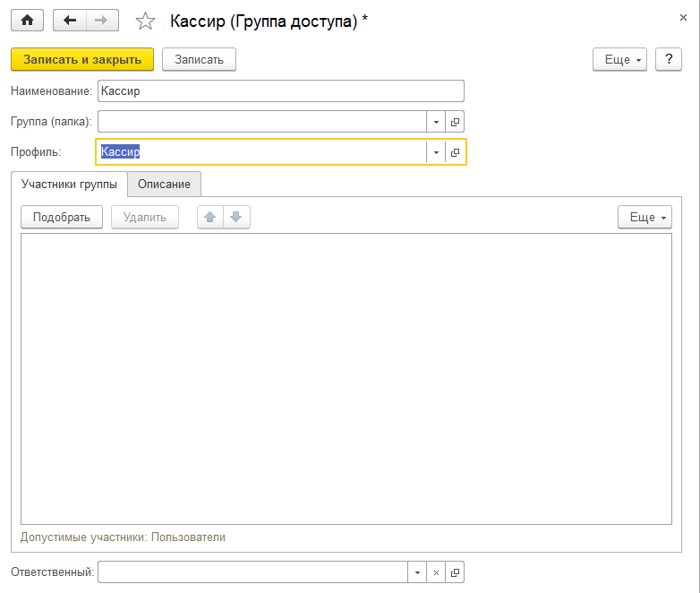This screenshot has width=700, height=593.
Task: Click Записать и закрыть button
Action: [82, 59]
